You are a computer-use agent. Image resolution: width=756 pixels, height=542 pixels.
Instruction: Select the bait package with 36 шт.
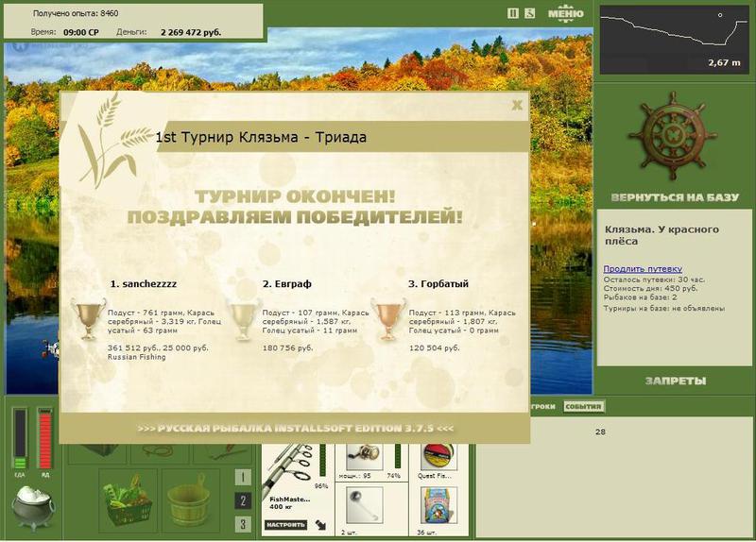(438, 505)
